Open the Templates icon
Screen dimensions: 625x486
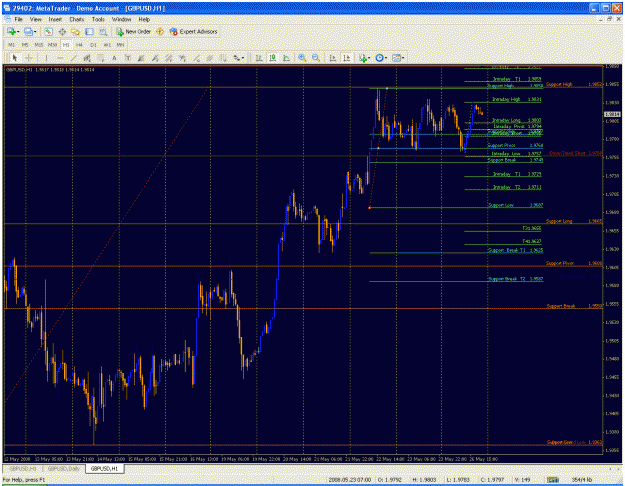(396, 58)
